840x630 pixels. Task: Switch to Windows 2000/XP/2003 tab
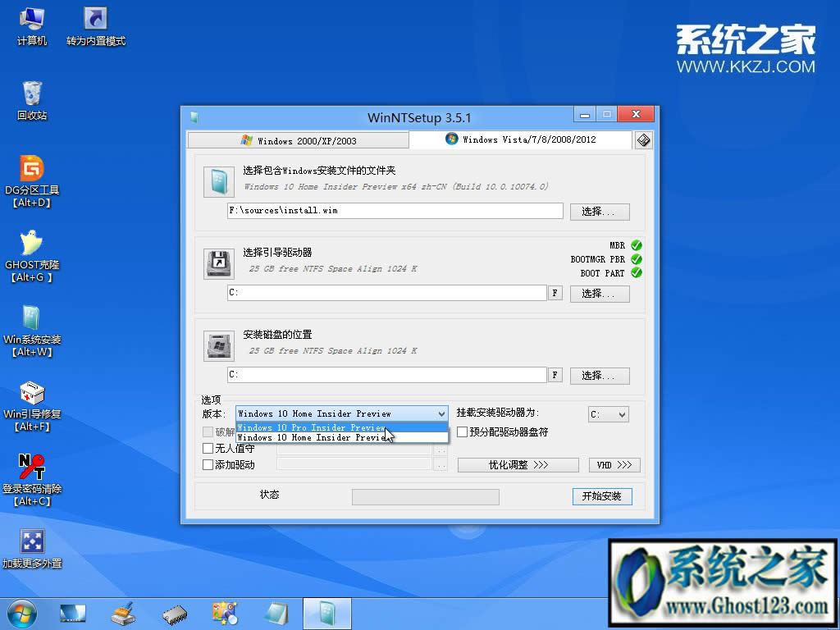click(x=299, y=141)
